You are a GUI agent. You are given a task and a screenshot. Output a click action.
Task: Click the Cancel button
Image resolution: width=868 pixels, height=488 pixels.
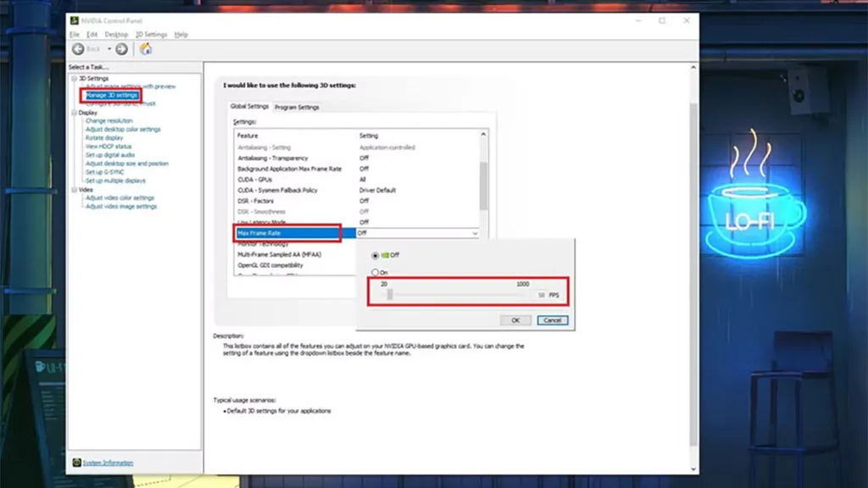[553, 320]
